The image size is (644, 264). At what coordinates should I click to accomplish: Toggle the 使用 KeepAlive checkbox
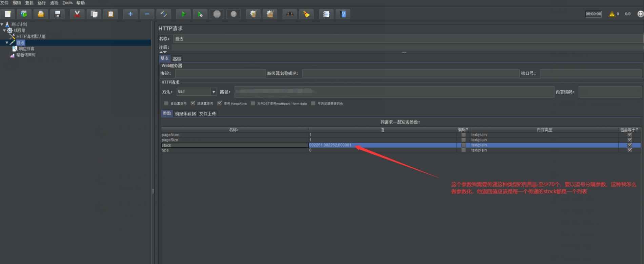220,103
